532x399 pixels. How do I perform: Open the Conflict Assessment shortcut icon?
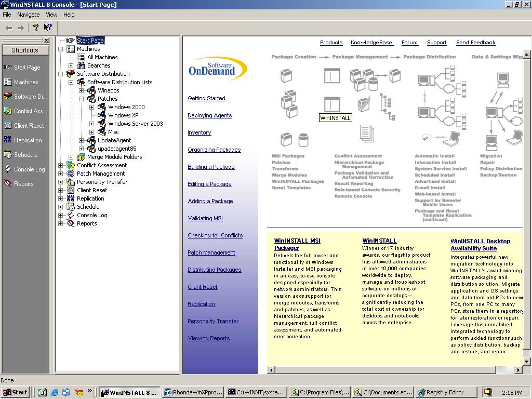pyautogui.click(x=7, y=111)
